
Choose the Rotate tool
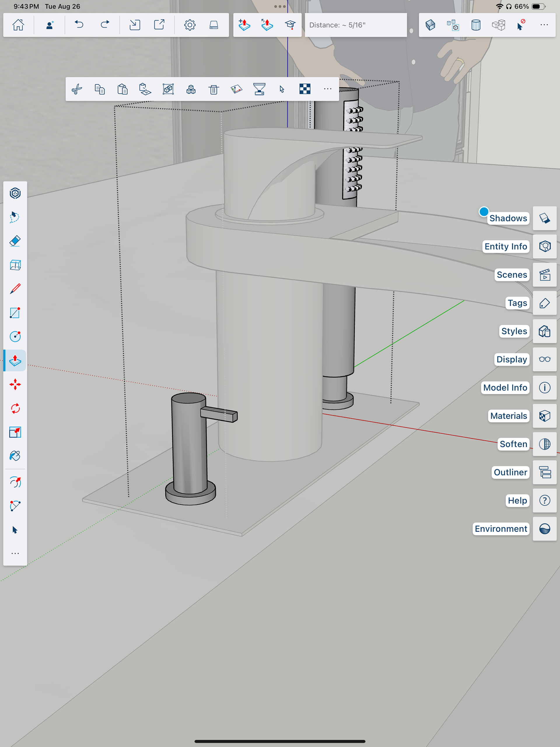[15, 408]
